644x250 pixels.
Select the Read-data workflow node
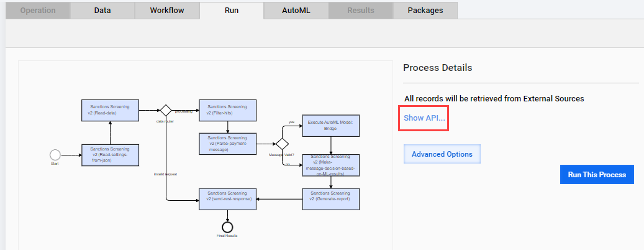pyautogui.click(x=110, y=110)
